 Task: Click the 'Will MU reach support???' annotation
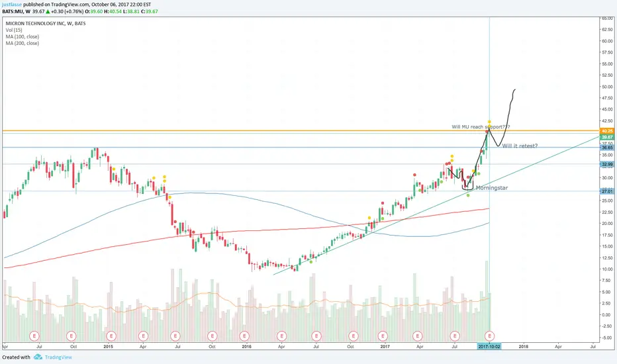point(481,126)
